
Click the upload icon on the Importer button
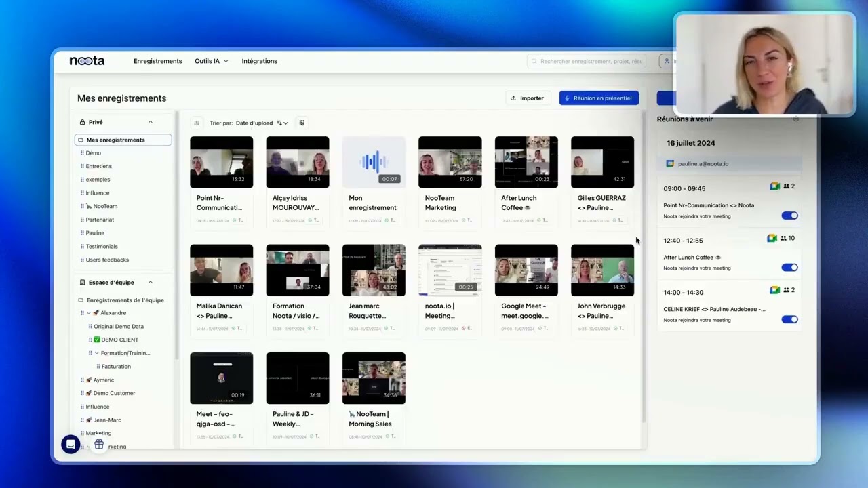coord(513,98)
